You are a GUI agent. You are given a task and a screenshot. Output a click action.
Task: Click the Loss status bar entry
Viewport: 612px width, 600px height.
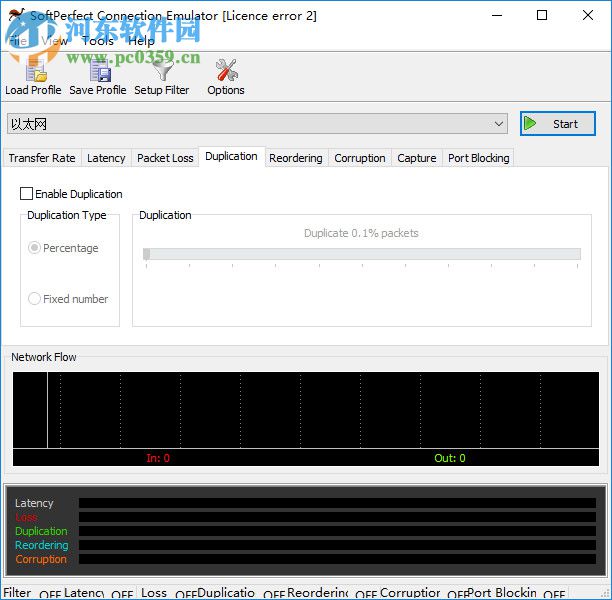154,593
